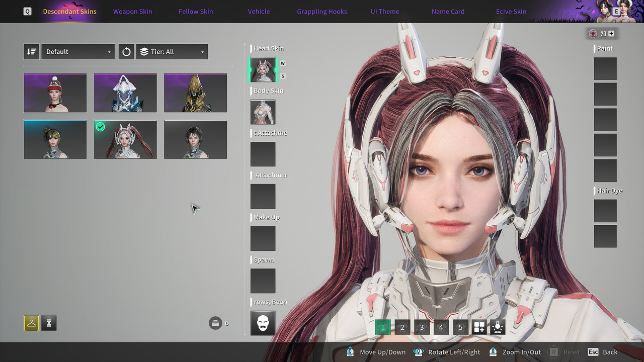Click the storage box icon
Image resolution: width=644 pixels, height=362 pixels.
(215, 323)
